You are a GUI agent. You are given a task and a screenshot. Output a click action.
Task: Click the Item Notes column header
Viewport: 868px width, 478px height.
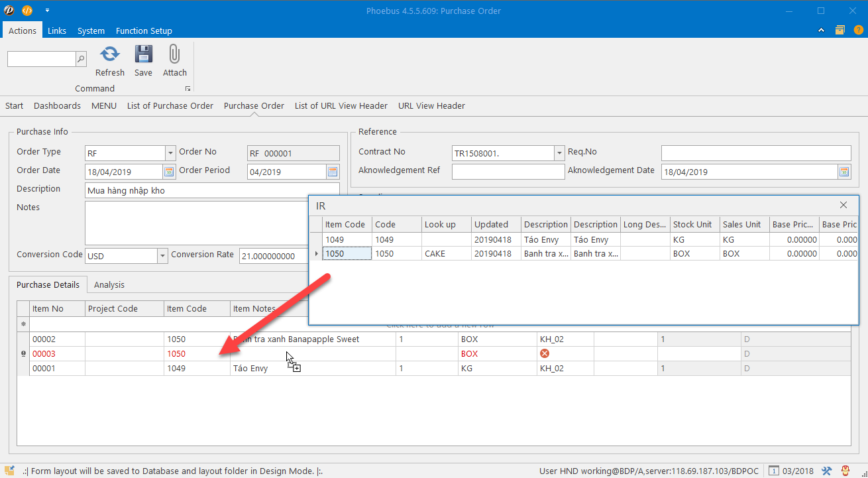click(x=268, y=308)
